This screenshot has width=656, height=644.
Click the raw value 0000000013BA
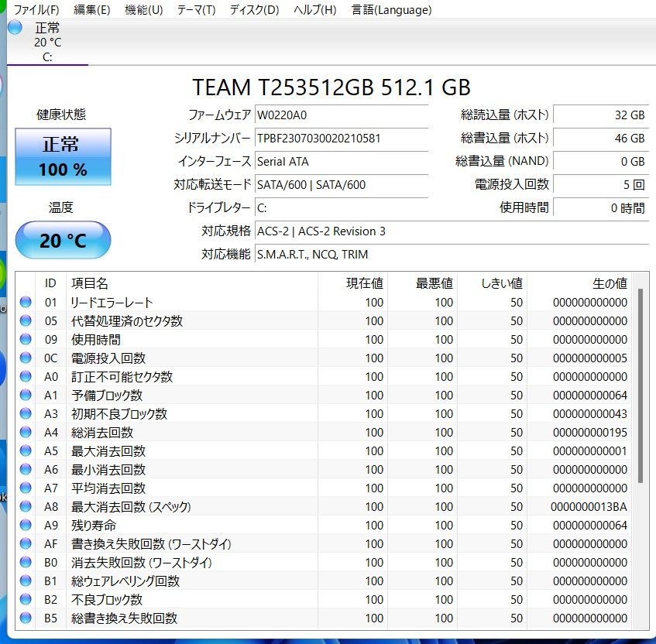click(x=589, y=507)
